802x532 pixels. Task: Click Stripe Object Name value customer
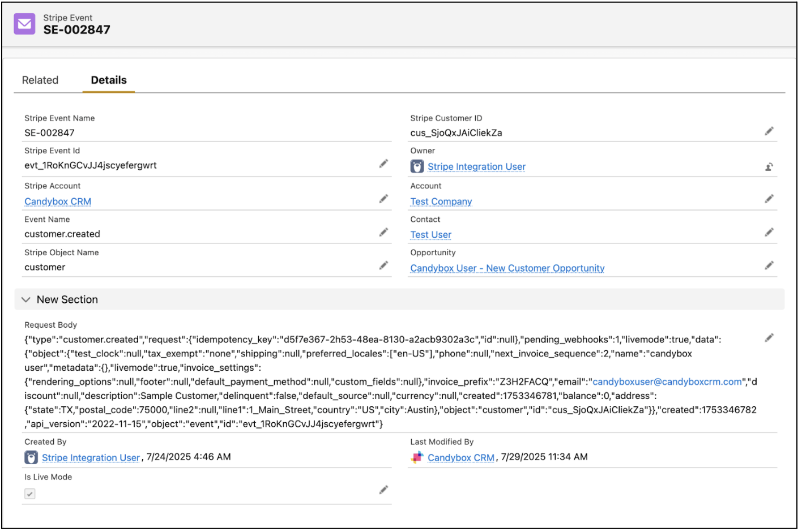pyautogui.click(x=45, y=267)
